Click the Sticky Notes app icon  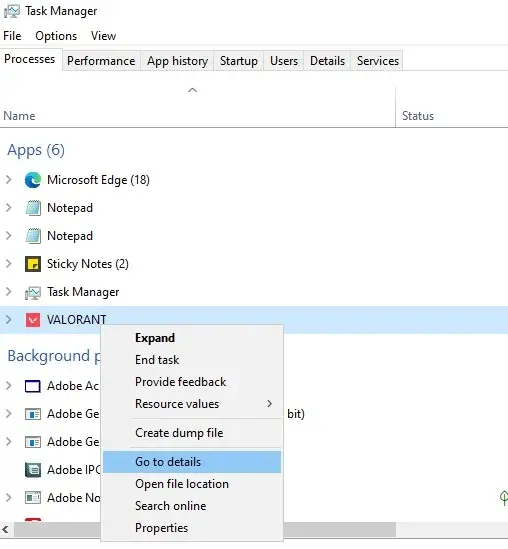[33, 264]
